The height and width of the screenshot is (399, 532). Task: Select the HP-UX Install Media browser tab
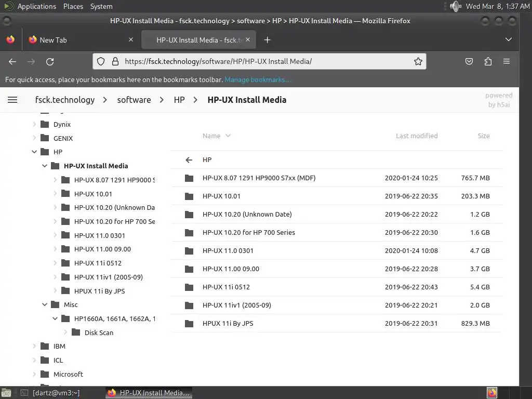click(x=198, y=39)
